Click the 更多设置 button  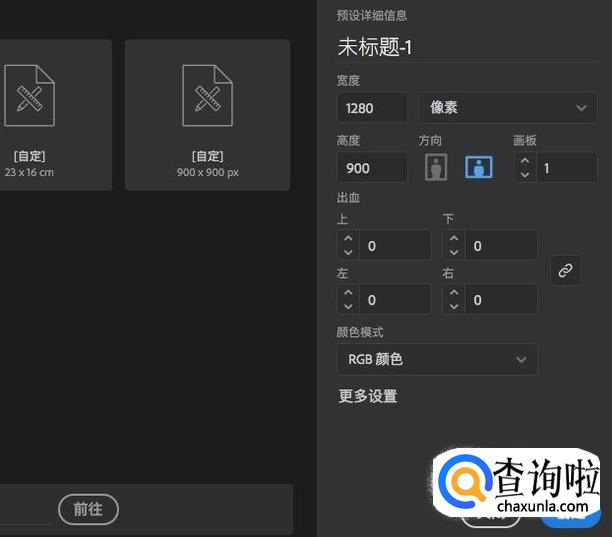coord(368,396)
